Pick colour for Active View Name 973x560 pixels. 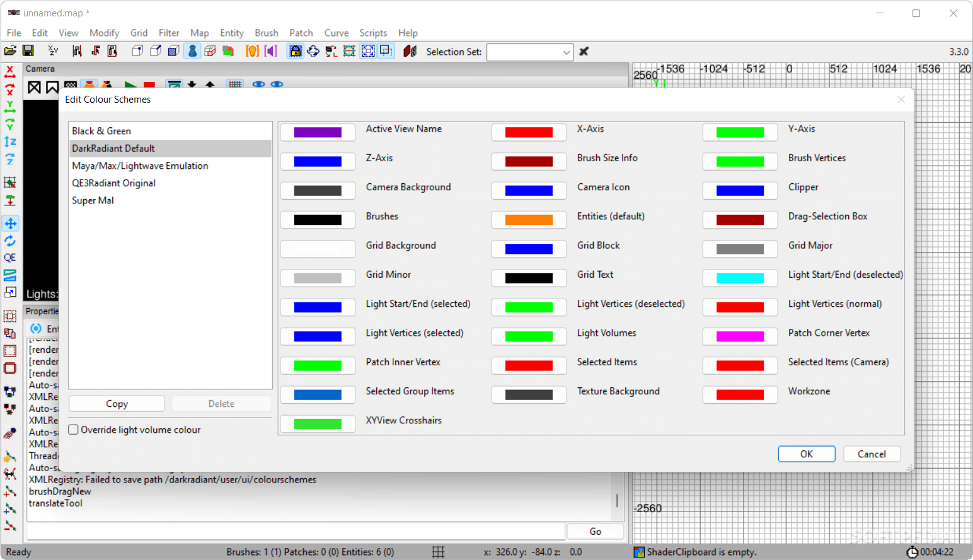tap(318, 132)
